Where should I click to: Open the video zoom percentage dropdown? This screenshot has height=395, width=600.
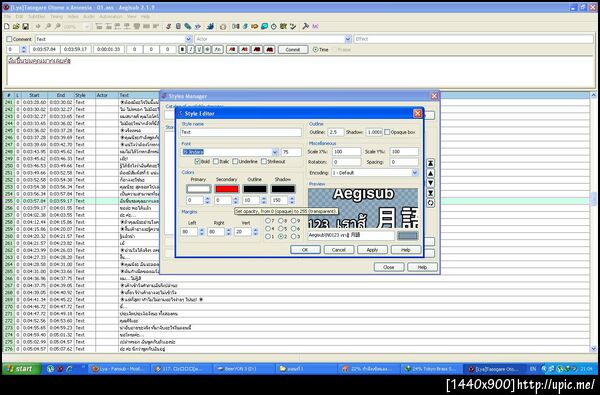tap(86, 26)
